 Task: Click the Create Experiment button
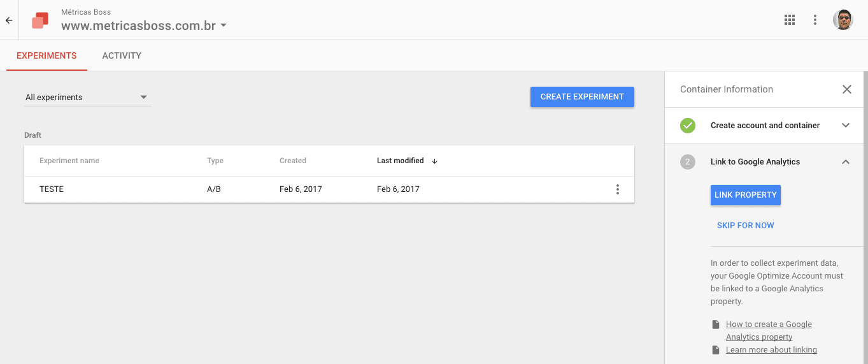(x=582, y=97)
